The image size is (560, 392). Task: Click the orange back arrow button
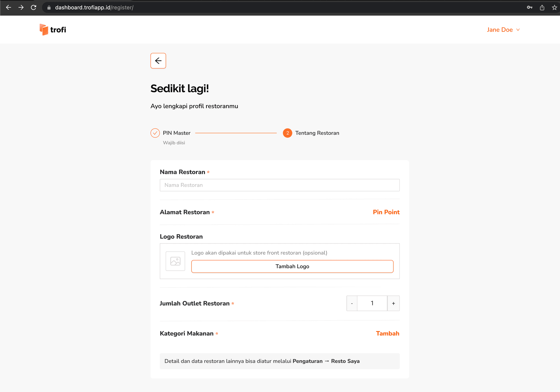[x=158, y=61]
